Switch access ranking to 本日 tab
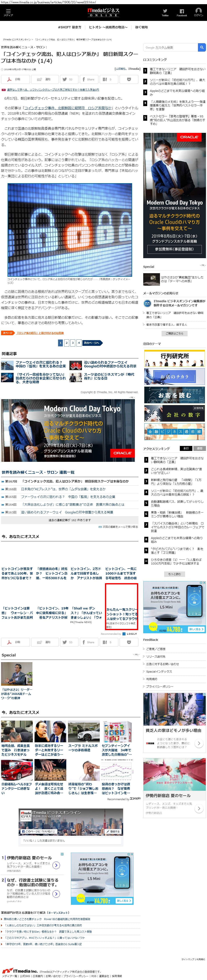The width and height of the screenshot is (207, 980). 186,448
